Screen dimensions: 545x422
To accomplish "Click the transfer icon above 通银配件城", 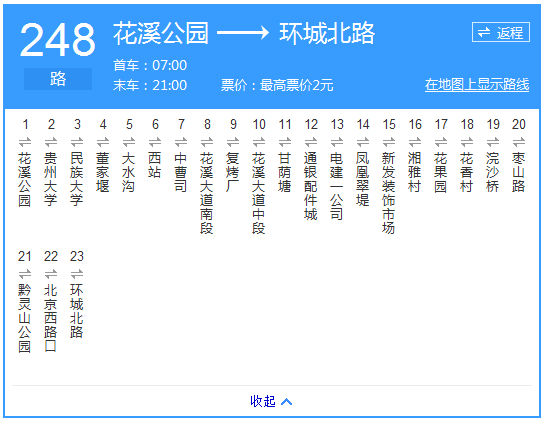I will 311,142.
